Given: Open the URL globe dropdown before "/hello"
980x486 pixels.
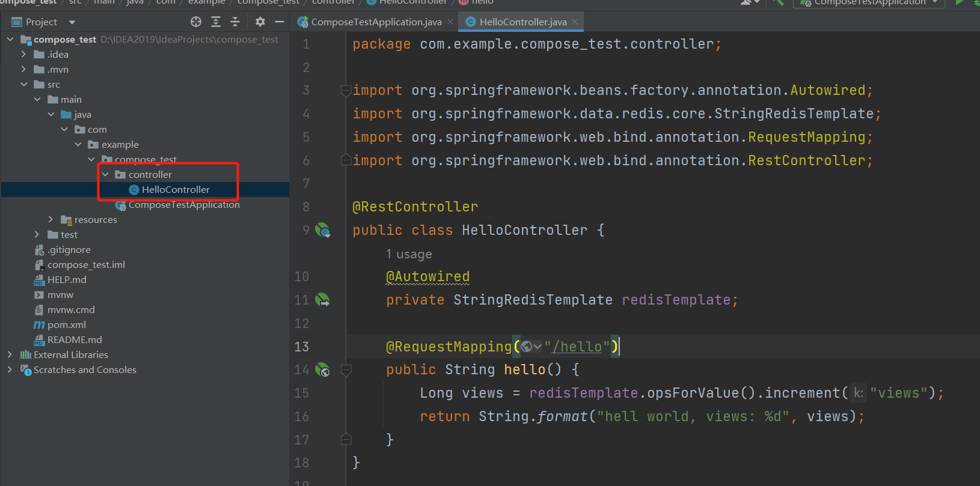Looking at the screenshot, I should pyautogui.click(x=531, y=347).
